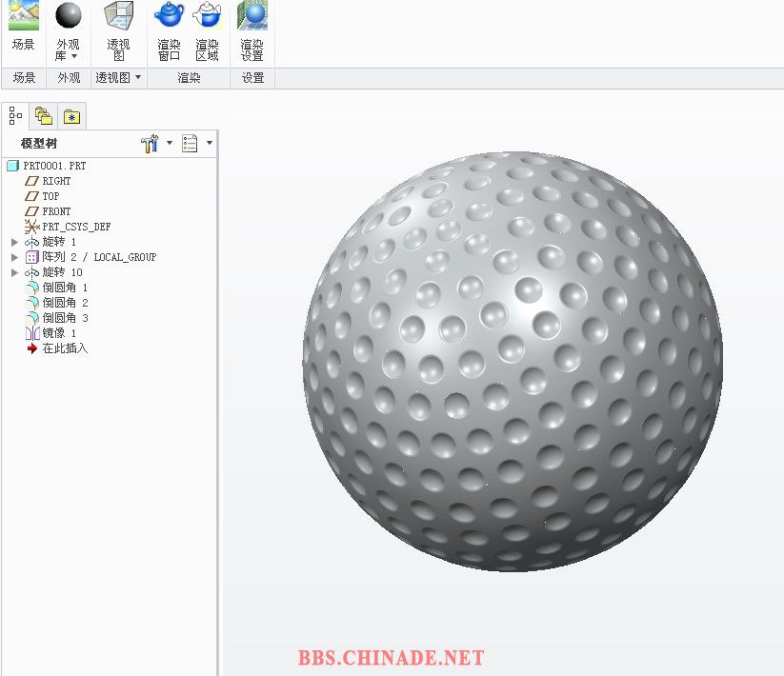Screen dimensions: 784x676
Task: Expand the 旋转 1 feature
Action: click(14, 242)
